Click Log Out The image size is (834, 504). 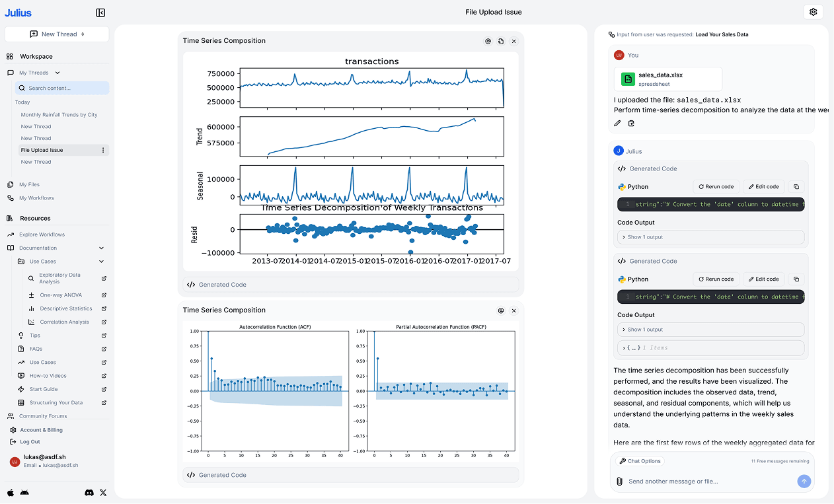[x=30, y=442]
